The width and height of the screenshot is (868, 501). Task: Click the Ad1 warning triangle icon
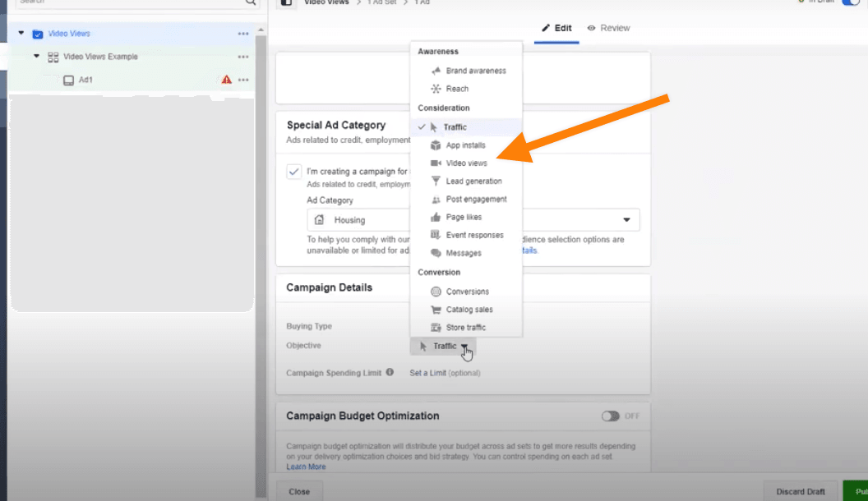point(226,80)
